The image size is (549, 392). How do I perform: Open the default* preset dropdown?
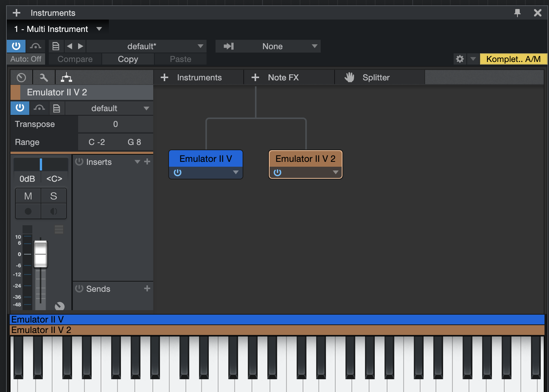point(147,46)
